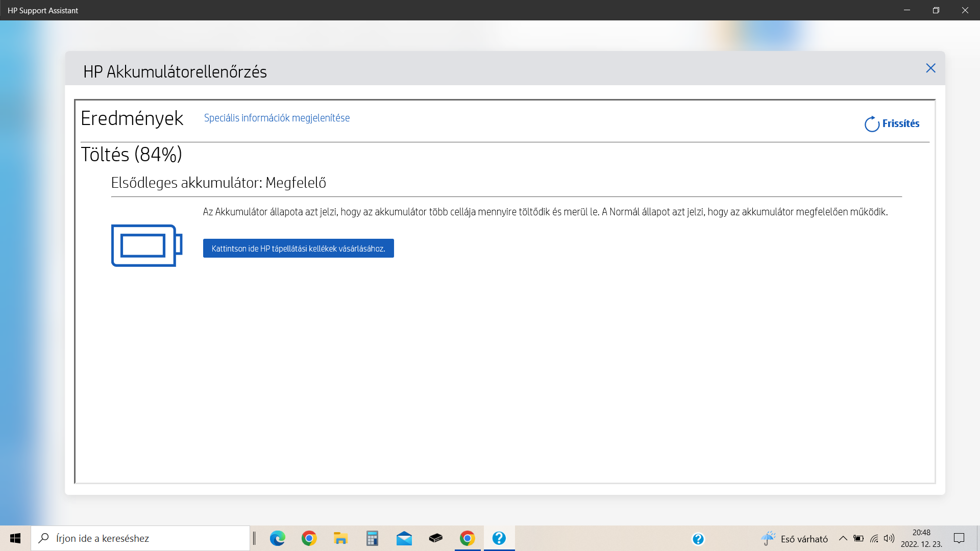The image size is (980, 551).
Task: Click the volume speaker tray icon
Action: pos(889,538)
